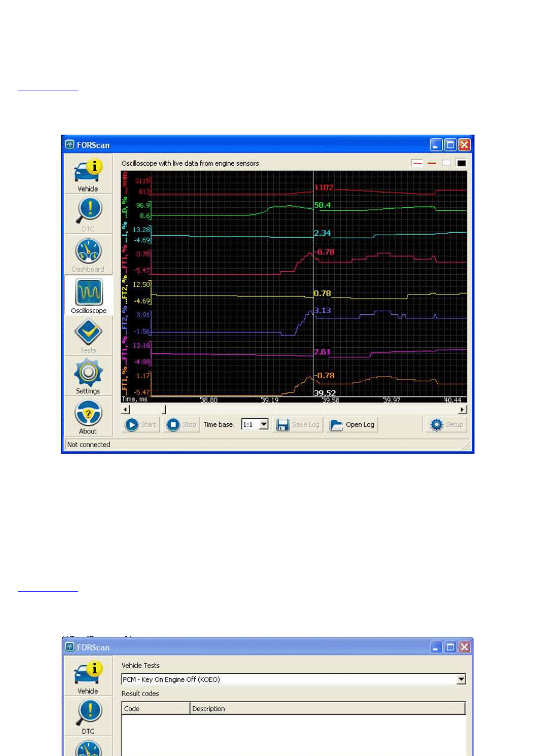Open the Tests checkmark section
This screenshot has width=535, height=756.
pos(88,335)
